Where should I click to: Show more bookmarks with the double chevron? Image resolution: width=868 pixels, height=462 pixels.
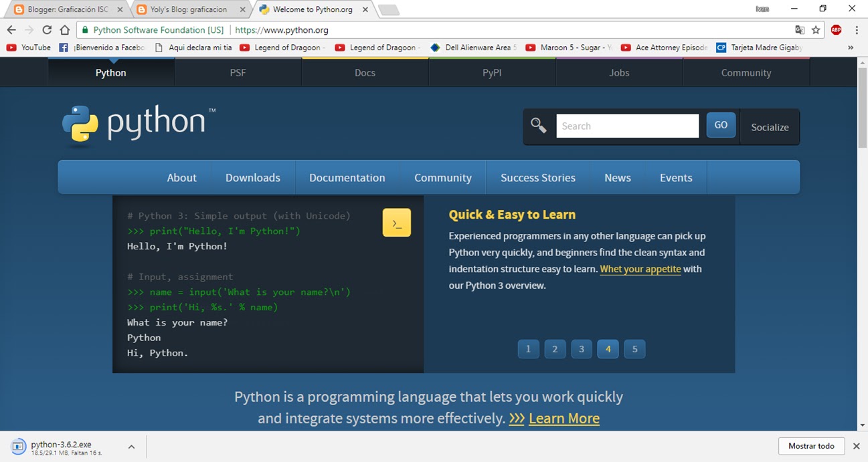tap(851, 47)
